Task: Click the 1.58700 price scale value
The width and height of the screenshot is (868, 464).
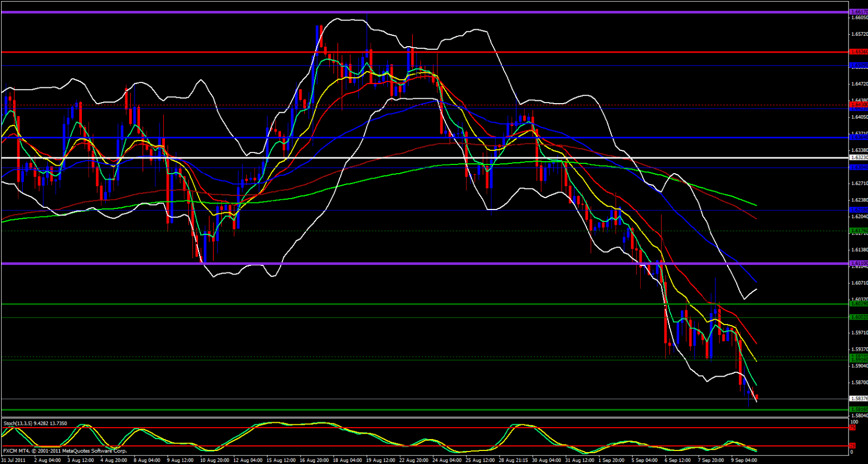Action: click(x=859, y=383)
